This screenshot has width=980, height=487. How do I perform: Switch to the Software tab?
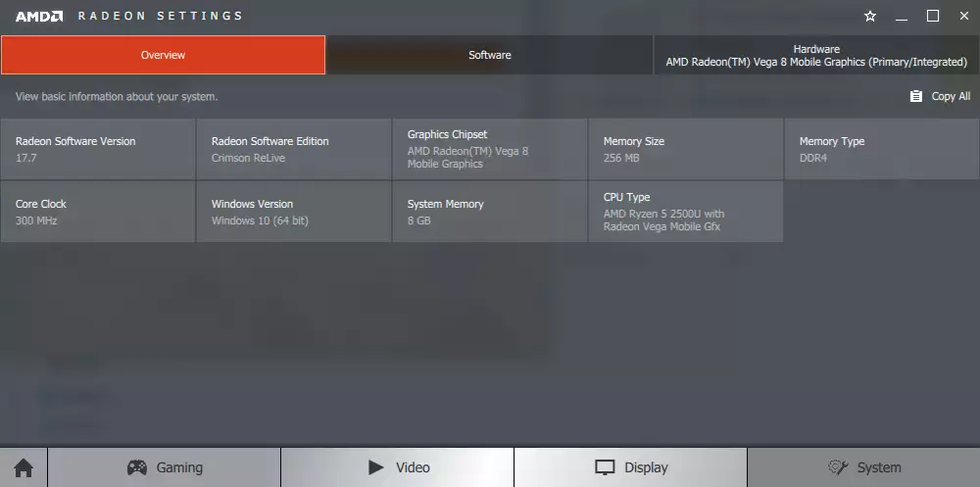[x=490, y=55]
